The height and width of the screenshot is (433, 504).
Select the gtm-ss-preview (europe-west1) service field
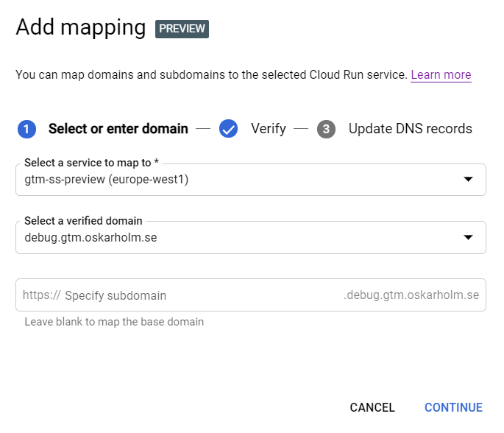coord(107,180)
